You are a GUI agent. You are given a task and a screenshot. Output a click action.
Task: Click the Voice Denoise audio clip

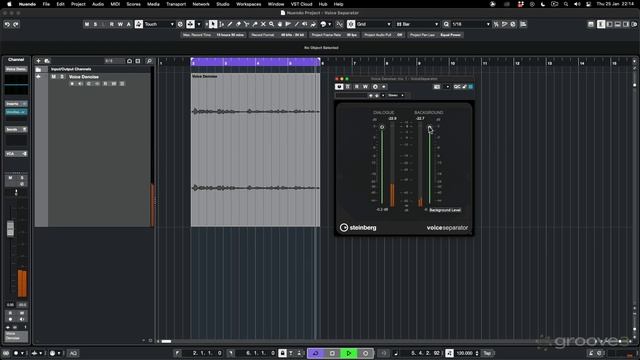click(256, 149)
